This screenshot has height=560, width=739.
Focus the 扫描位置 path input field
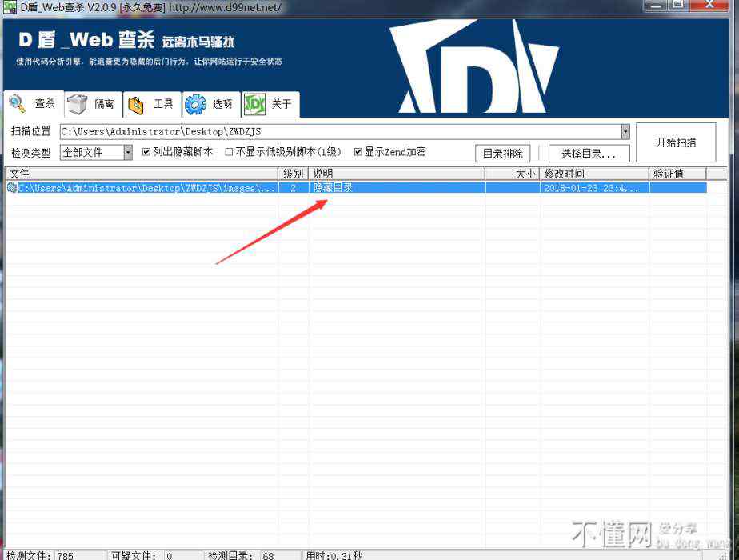click(340, 131)
